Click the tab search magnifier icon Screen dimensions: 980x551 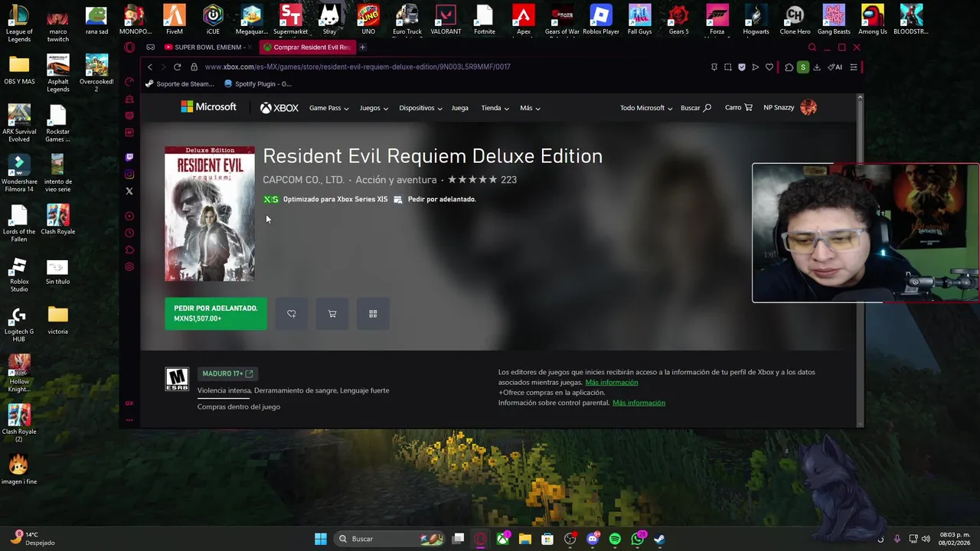click(812, 47)
